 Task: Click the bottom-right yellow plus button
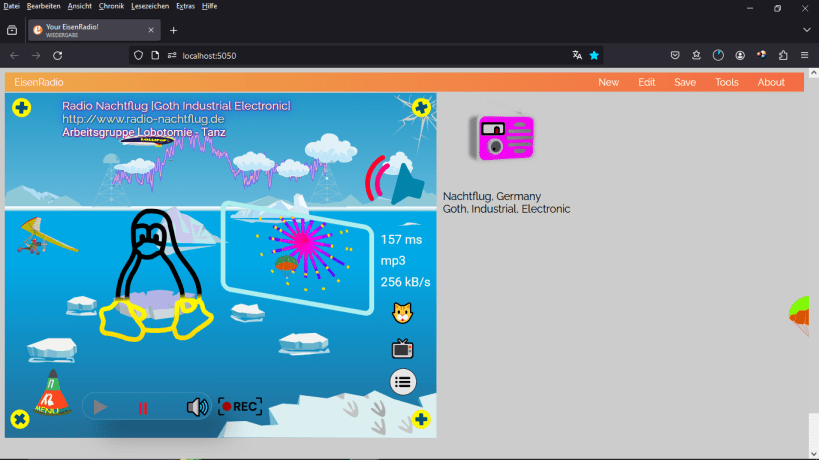tap(421, 419)
